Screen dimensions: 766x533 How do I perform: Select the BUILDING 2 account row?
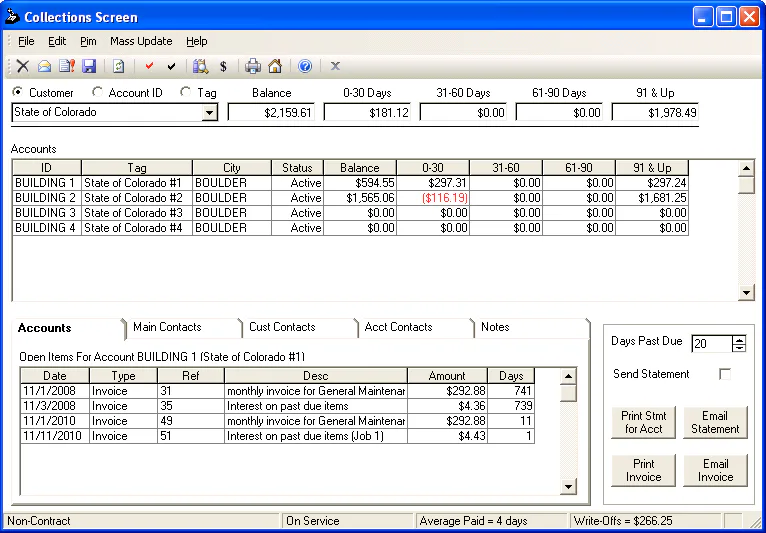click(x=45, y=198)
